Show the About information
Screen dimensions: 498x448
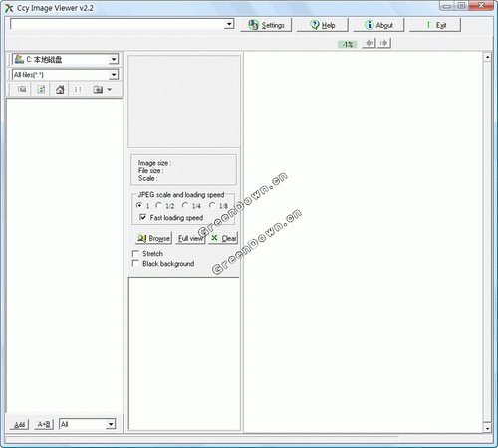378,25
